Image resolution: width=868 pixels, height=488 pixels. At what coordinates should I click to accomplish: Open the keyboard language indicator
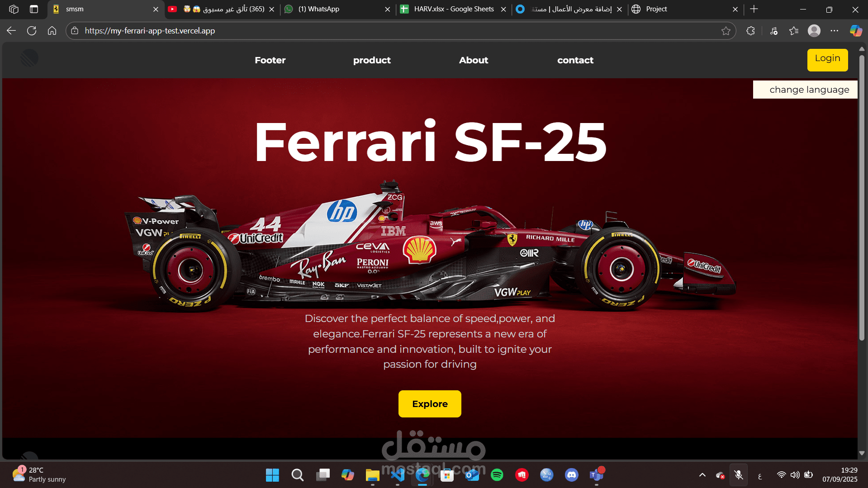760,475
